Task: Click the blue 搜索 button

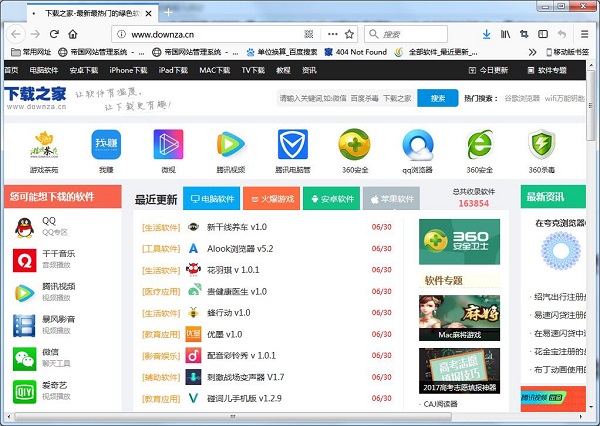Action: (438, 99)
